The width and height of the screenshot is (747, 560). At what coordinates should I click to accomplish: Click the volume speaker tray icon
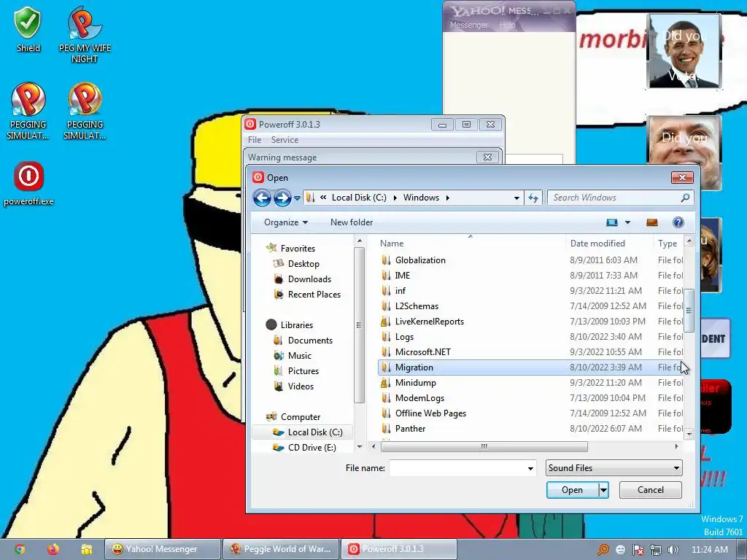click(673, 550)
